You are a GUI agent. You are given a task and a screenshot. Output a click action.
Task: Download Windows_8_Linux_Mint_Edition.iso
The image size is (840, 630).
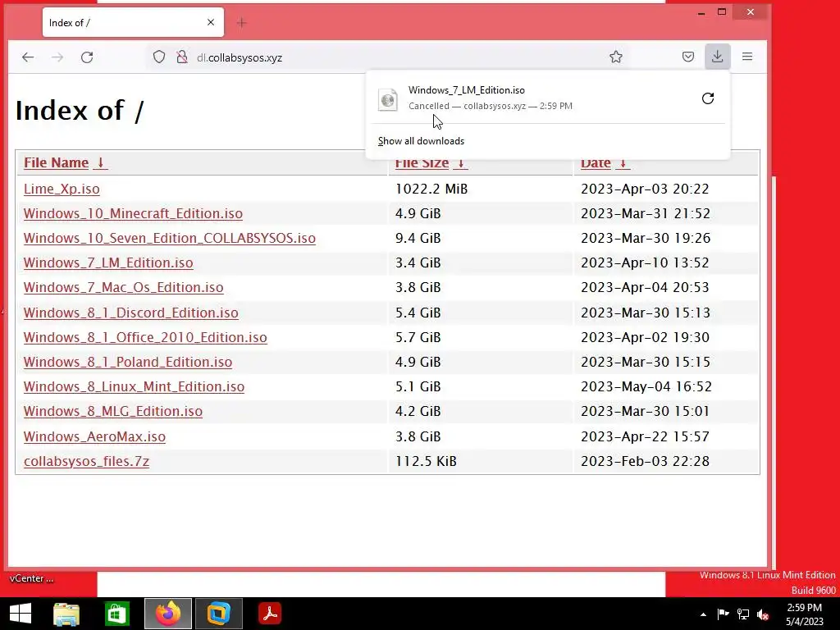click(x=134, y=387)
